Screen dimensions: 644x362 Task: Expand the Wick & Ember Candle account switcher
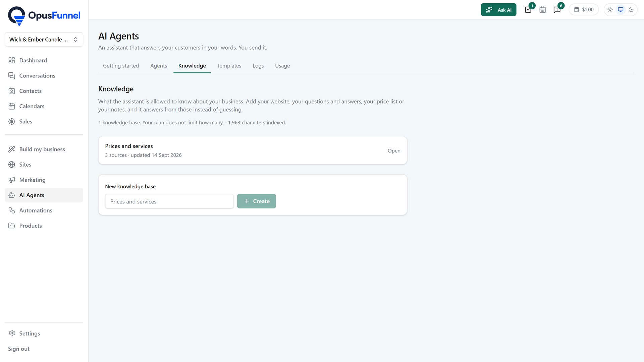pyautogui.click(x=44, y=40)
